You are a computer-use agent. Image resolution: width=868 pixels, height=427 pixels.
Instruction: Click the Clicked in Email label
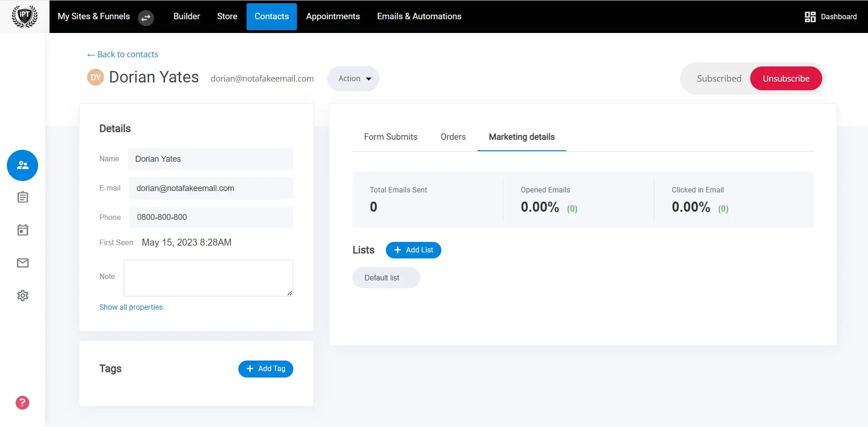698,190
